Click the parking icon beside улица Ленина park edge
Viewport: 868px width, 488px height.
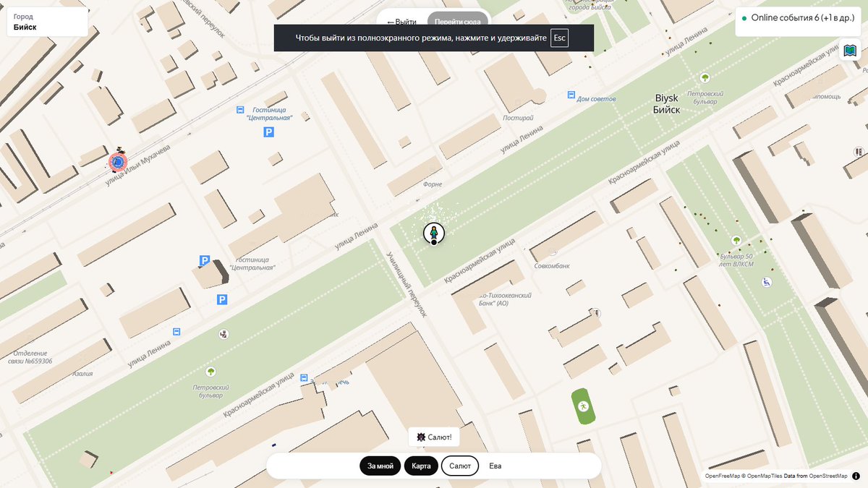coord(222,299)
